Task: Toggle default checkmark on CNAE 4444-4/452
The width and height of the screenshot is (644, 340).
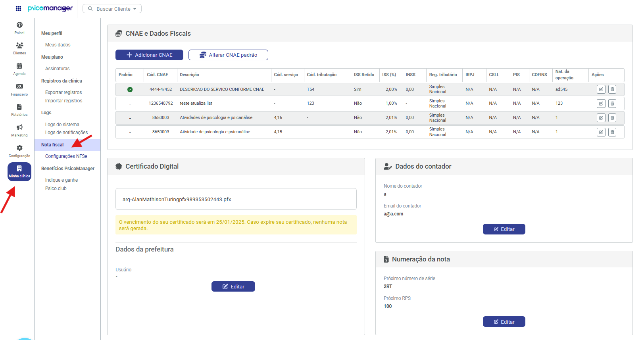Action: (130, 89)
